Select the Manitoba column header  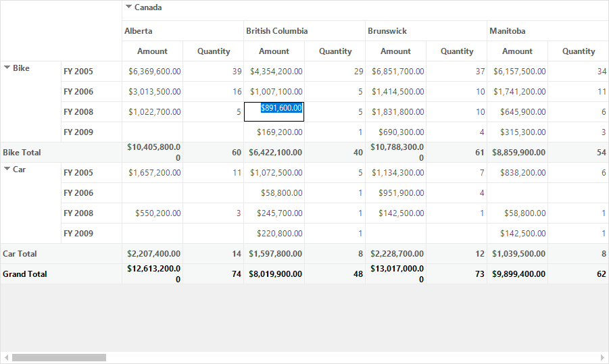coord(547,30)
